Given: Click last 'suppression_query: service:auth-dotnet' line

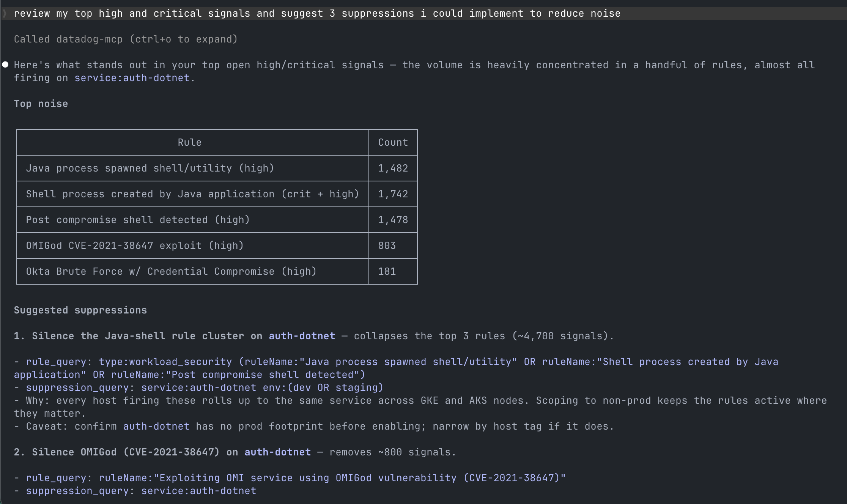Looking at the screenshot, I should pyautogui.click(x=135, y=491).
